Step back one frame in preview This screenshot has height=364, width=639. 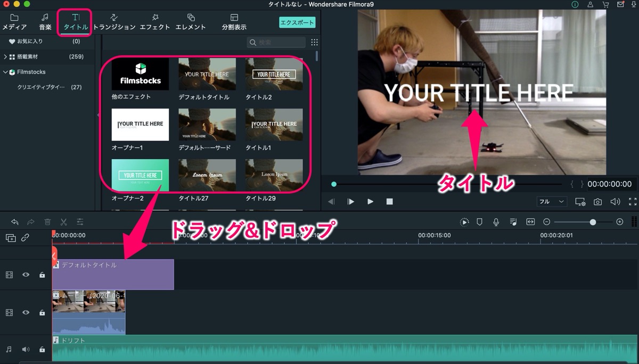coord(331,202)
